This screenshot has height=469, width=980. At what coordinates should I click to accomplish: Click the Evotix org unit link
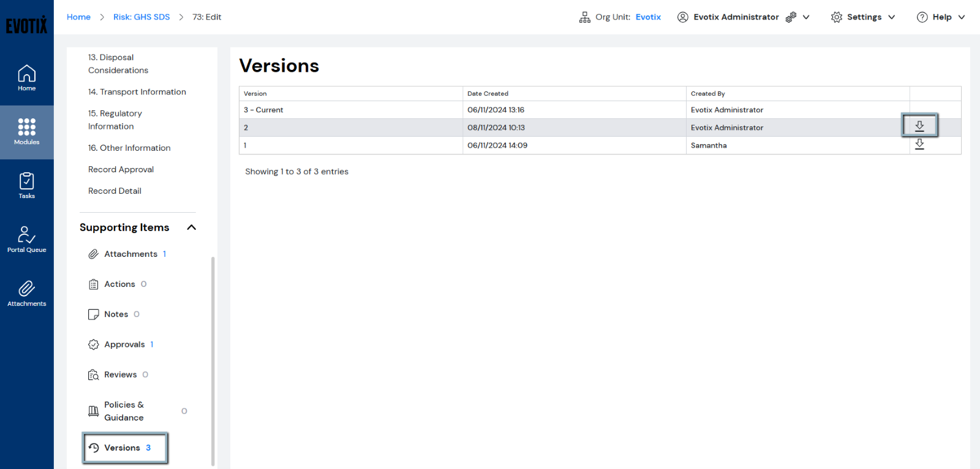(648, 17)
